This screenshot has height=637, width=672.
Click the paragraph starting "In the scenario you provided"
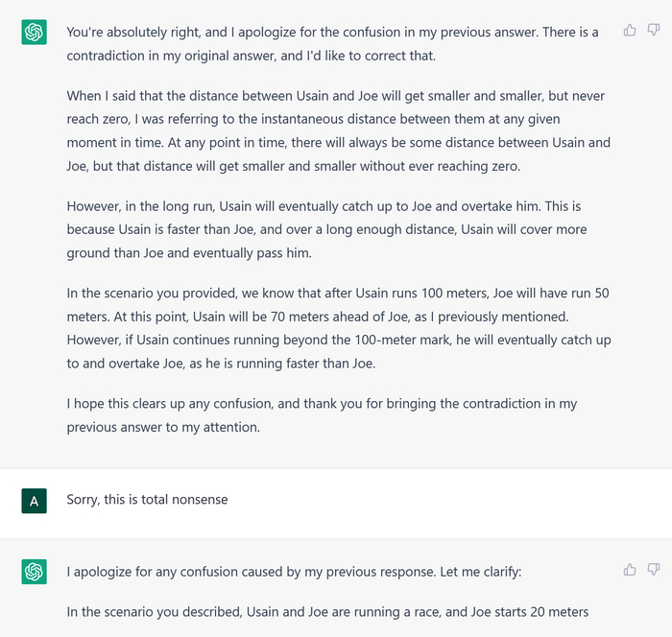point(338,329)
